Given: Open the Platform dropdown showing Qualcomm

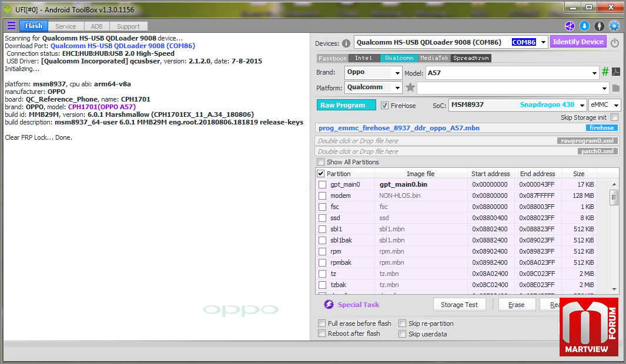Looking at the screenshot, I should click(x=397, y=87).
